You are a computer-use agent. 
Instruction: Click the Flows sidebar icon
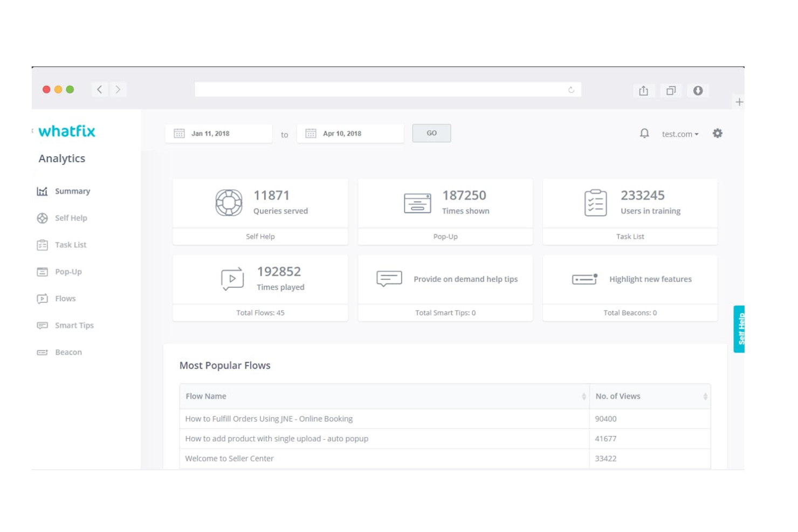click(42, 299)
